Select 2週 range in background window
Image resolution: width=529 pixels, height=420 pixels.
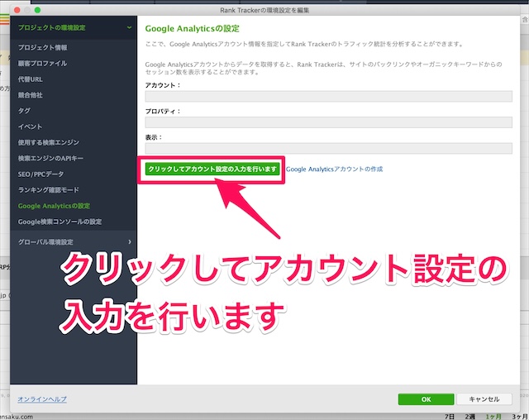point(470,417)
